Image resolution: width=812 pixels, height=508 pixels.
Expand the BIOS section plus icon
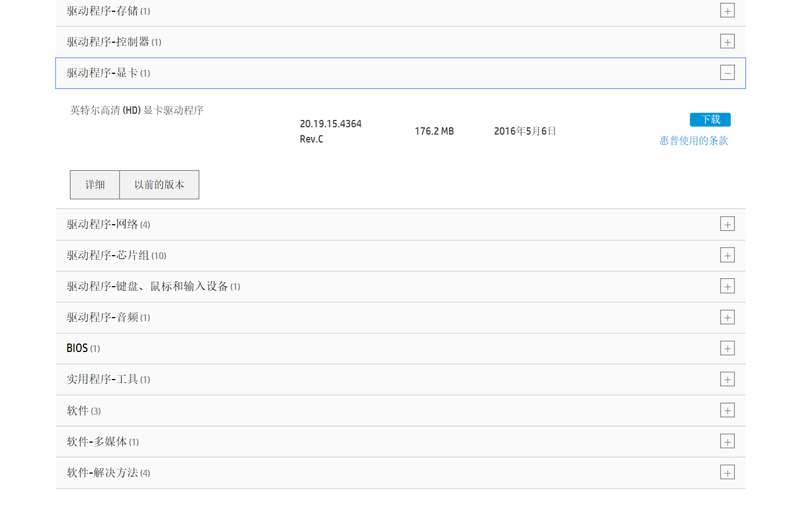tap(727, 348)
